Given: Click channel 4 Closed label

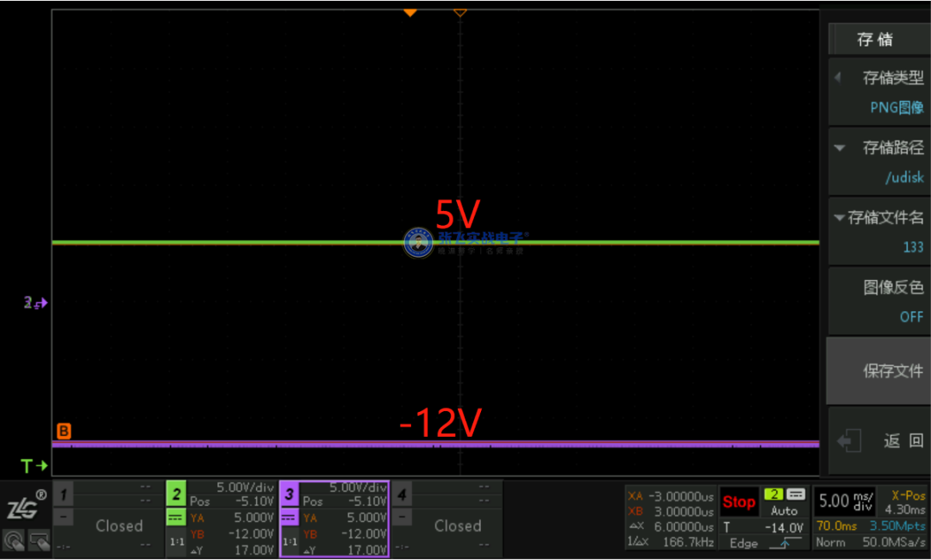Looking at the screenshot, I should (458, 526).
